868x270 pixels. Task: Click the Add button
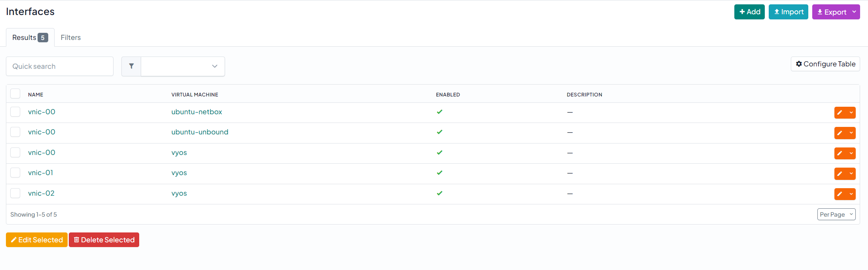coord(749,12)
